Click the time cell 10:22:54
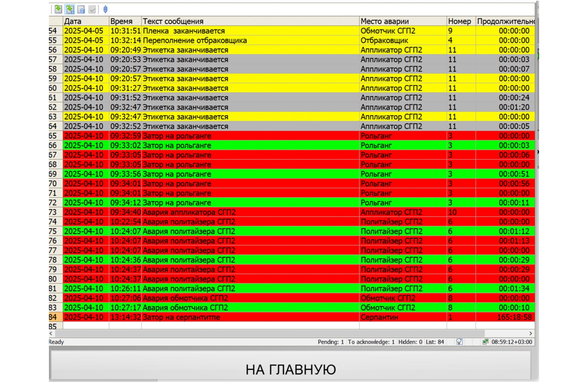This screenshot has height=383, width=588. (126, 222)
